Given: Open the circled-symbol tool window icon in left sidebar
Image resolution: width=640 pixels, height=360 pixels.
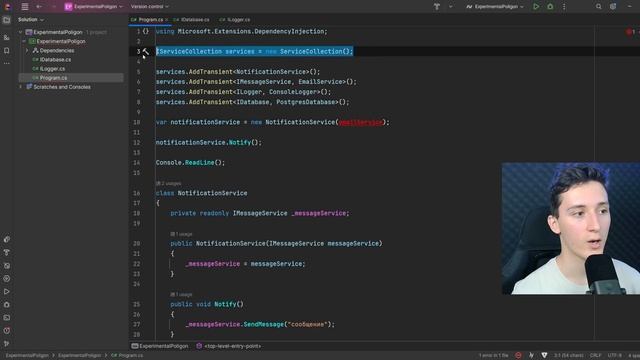Looking at the screenshot, I should point(7,279).
